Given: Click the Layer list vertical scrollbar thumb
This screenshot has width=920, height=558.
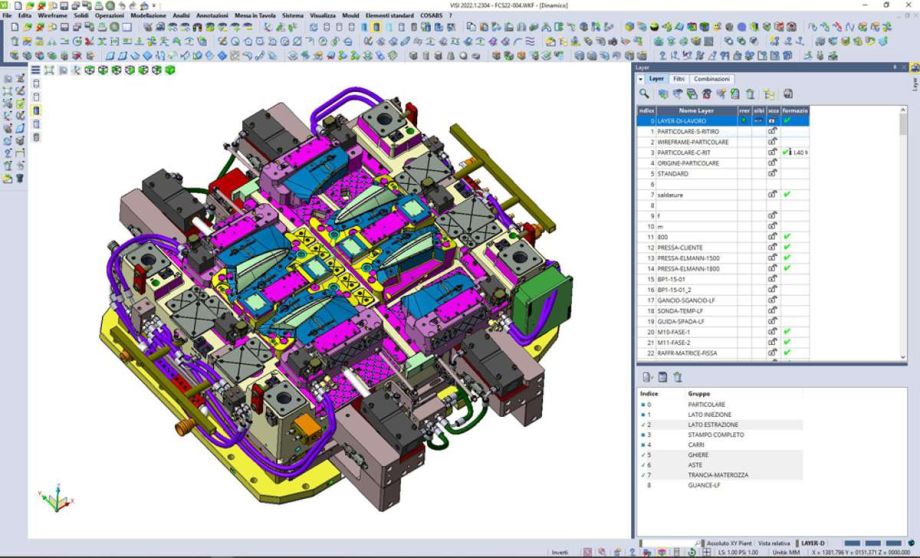Looking at the screenshot, I should point(903,124).
